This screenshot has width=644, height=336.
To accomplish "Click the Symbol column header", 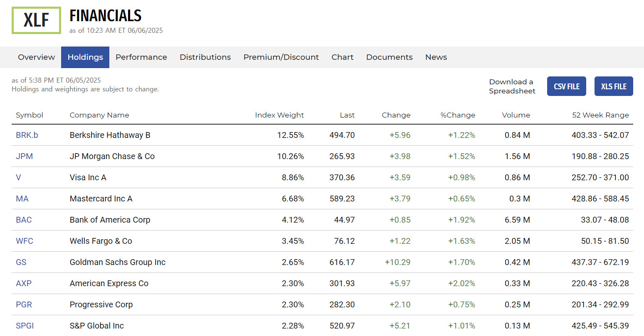I will point(30,115).
